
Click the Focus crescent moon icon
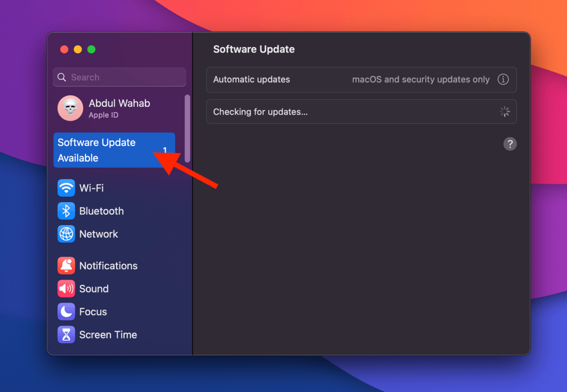(x=66, y=311)
